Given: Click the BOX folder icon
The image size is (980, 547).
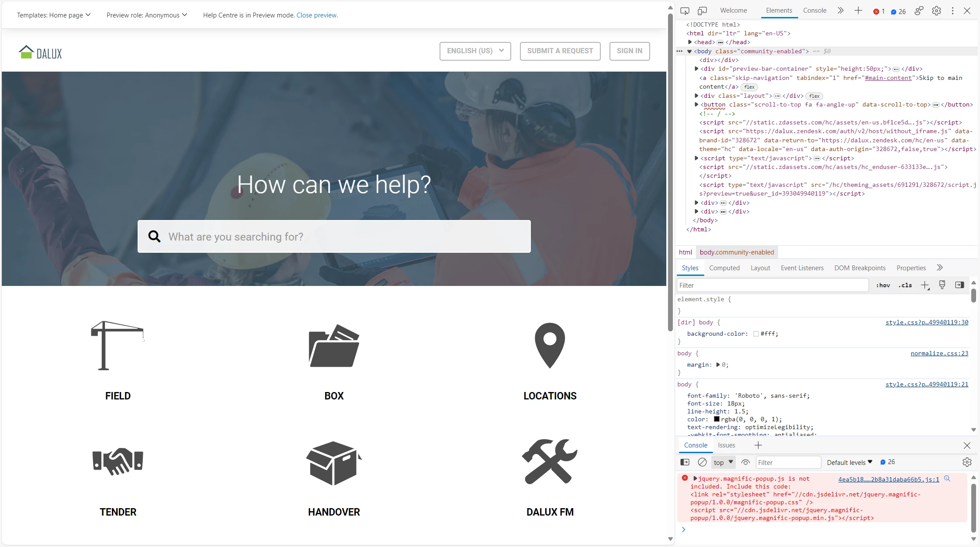Looking at the screenshot, I should point(334,345).
